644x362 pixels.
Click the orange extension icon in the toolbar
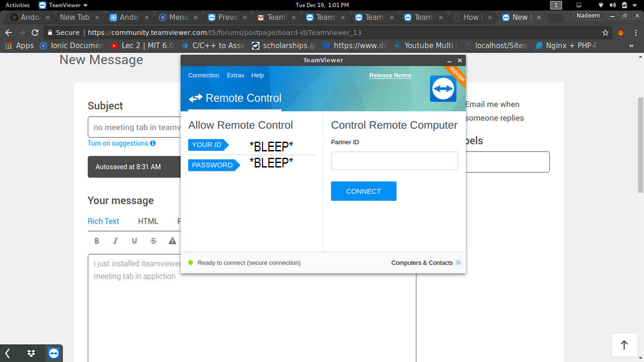tap(621, 32)
